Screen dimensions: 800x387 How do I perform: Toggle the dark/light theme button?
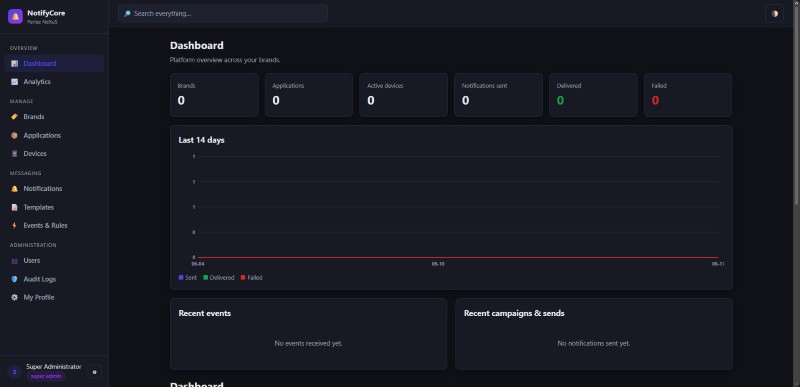774,14
